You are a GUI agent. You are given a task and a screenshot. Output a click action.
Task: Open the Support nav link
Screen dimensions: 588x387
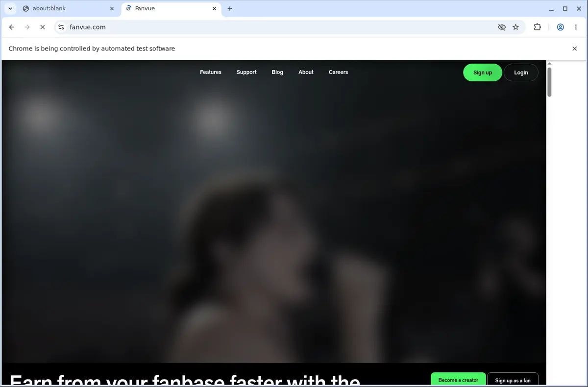[246, 72]
